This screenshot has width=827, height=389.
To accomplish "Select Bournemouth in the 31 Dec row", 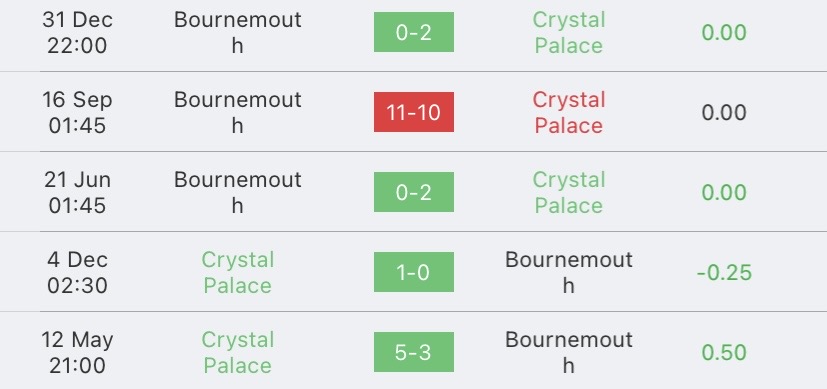I will [238, 33].
